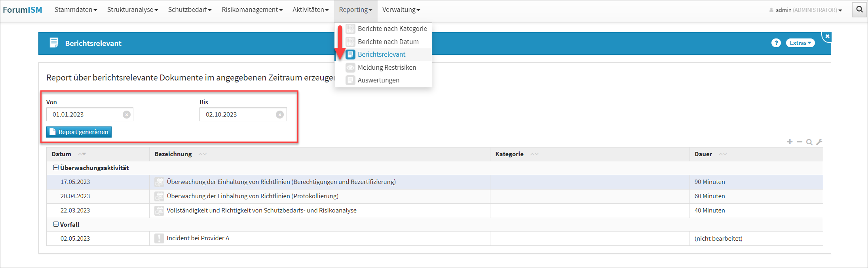Click the table search magnifier icon
Screen dimensions: 868x268
click(x=809, y=142)
